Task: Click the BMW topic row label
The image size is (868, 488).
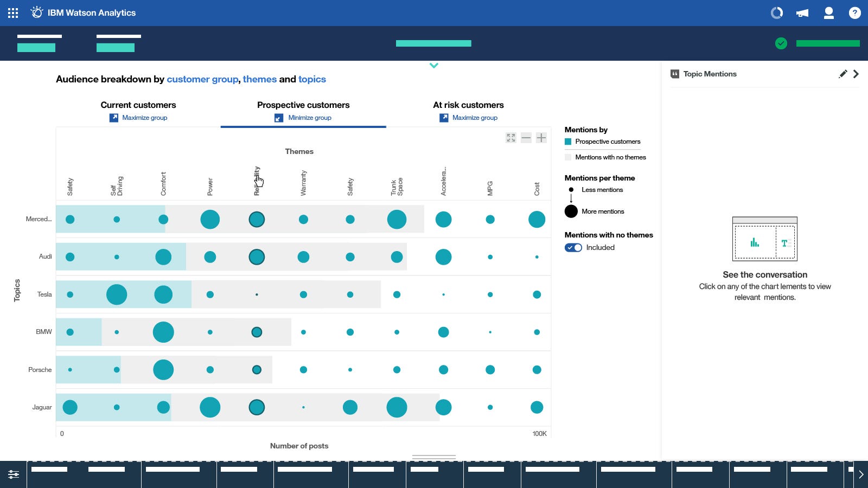Action: [44, 332]
